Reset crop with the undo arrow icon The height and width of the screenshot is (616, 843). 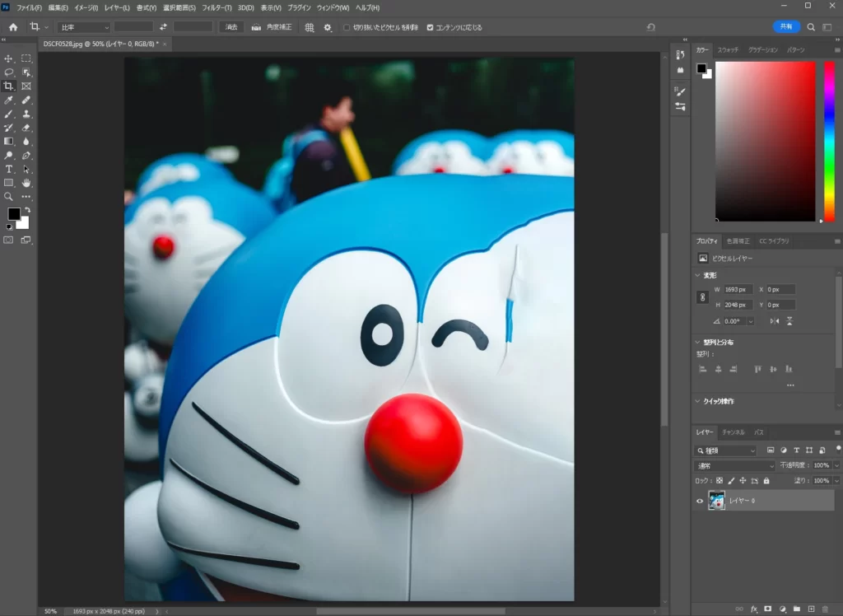click(650, 27)
